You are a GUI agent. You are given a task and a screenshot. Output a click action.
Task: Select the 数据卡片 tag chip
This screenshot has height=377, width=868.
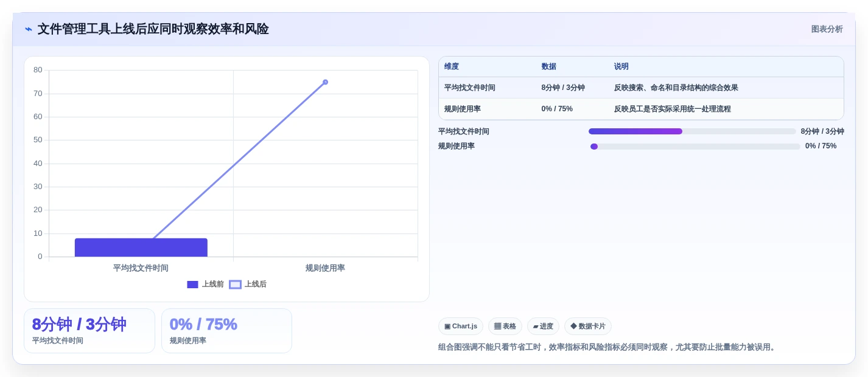coord(588,327)
